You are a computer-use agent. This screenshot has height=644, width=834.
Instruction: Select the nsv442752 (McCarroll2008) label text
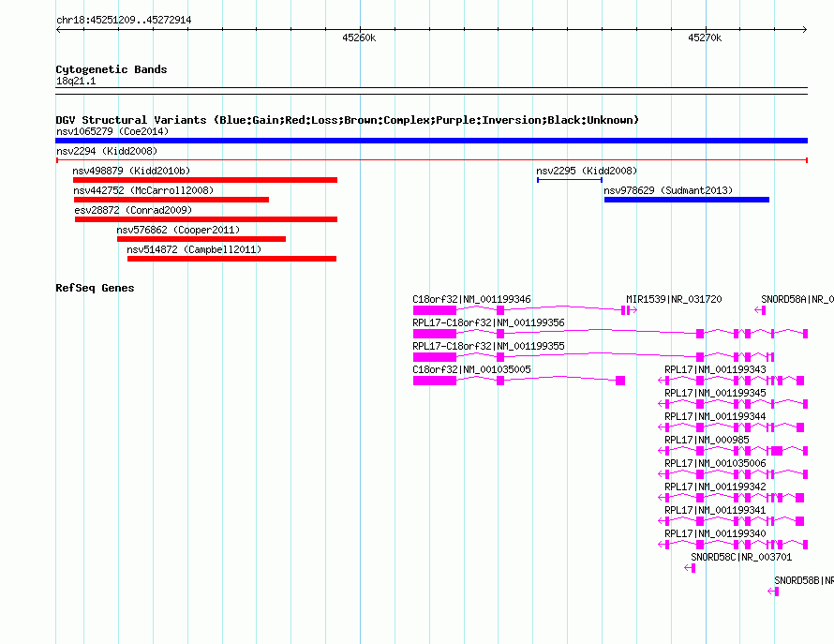[143, 190]
